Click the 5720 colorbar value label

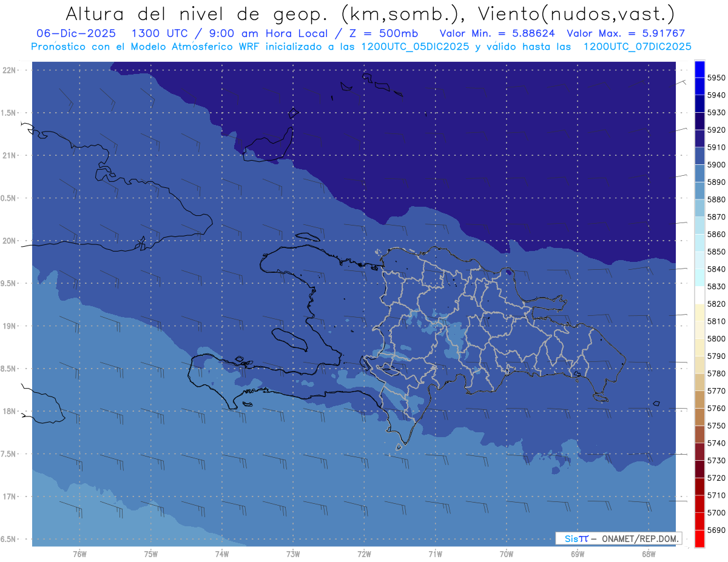[x=716, y=478]
